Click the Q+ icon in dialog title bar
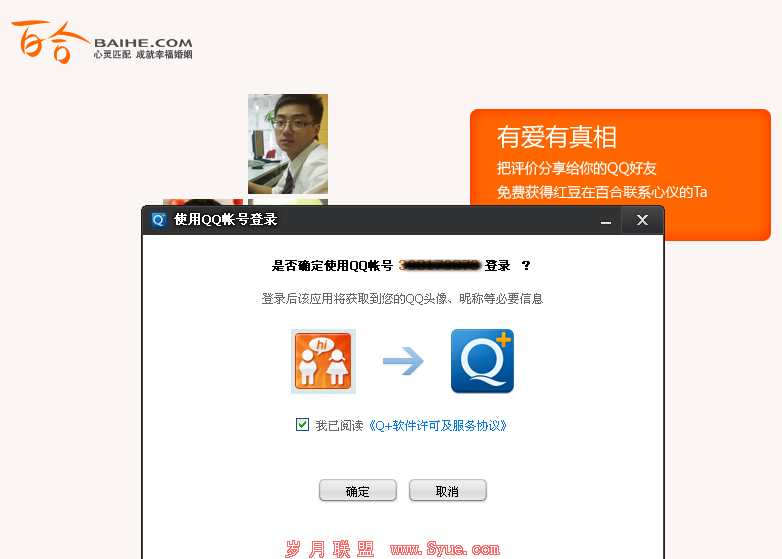Viewport: 782px width, 559px height. click(x=159, y=219)
